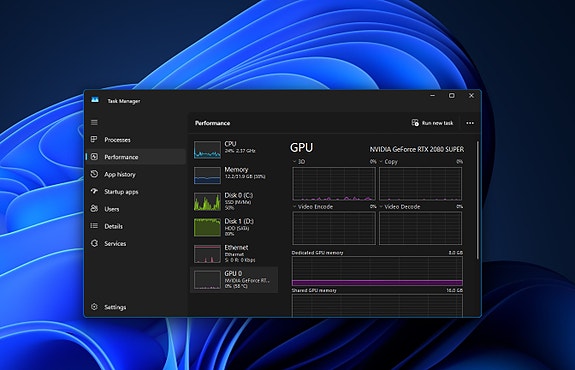The height and width of the screenshot is (370, 575).
Task: Select the Ethernet entry label
Action: pos(236,248)
